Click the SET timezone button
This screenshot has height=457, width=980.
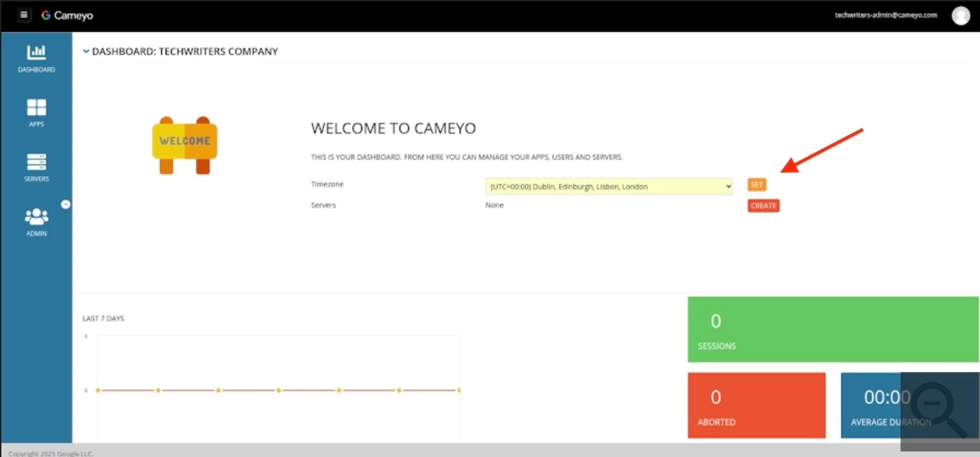[757, 185]
